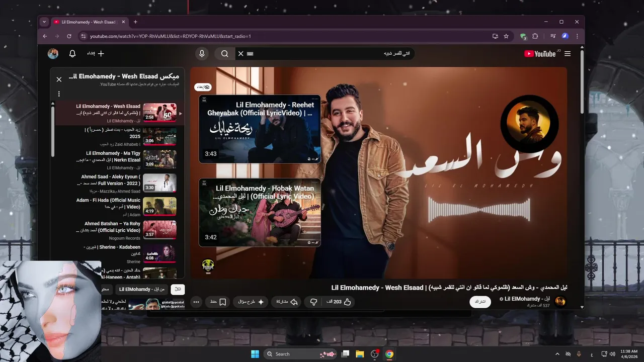The image size is (644, 362).
Task: Bookmark this page with star icon
Action: (x=506, y=36)
